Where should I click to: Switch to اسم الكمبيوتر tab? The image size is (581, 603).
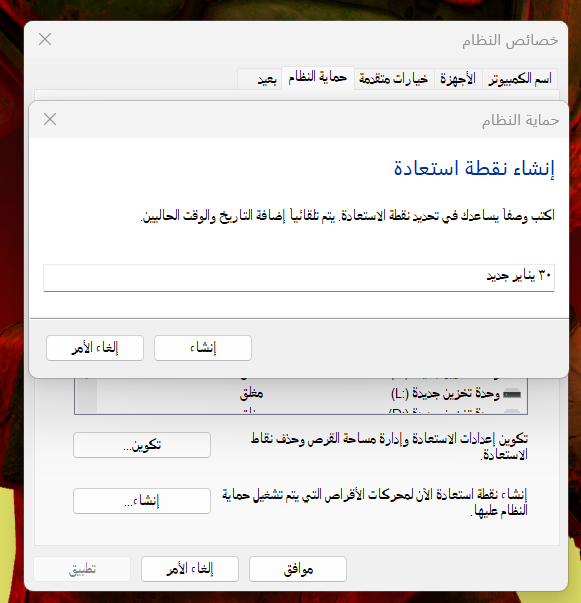(x=520, y=79)
